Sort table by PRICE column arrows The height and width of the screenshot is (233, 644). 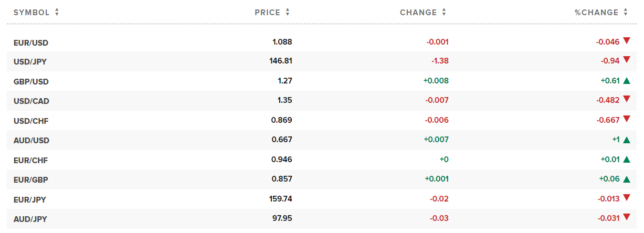click(x=288, y=12)
